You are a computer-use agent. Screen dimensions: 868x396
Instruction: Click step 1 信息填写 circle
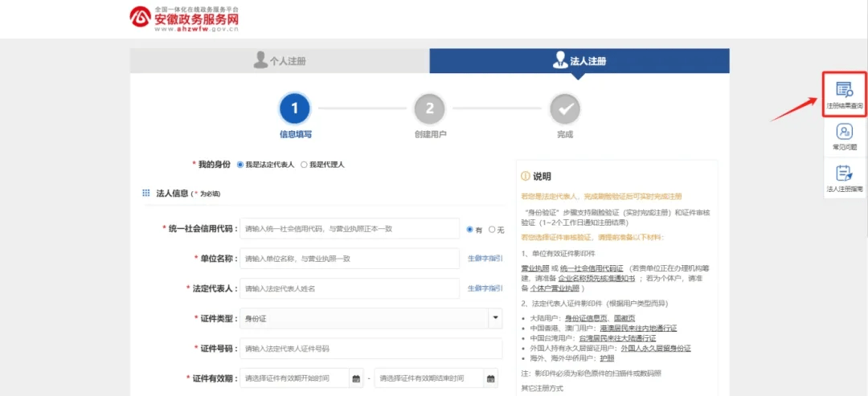tap(295, 108)
